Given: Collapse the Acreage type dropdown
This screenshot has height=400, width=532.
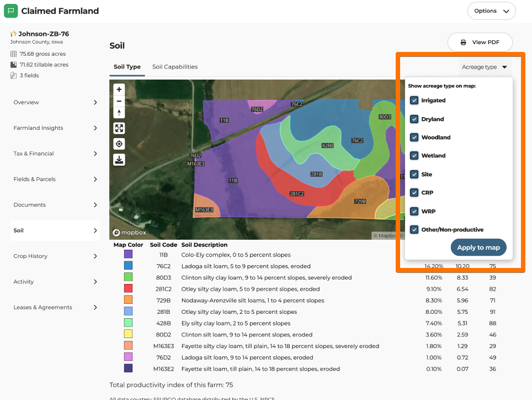Looking at the screenshot, I should (x=485, y=67).
